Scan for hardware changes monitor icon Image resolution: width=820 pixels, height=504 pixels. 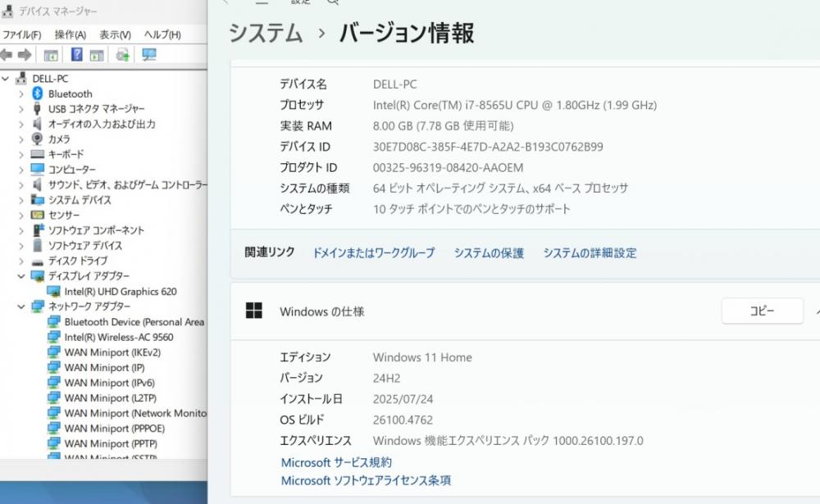(x=149, y=54)
